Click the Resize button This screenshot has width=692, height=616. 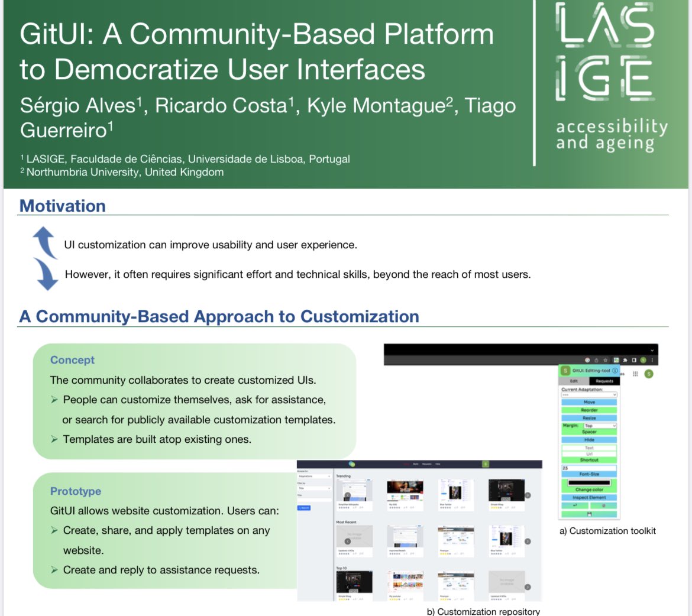click(589, 418)
